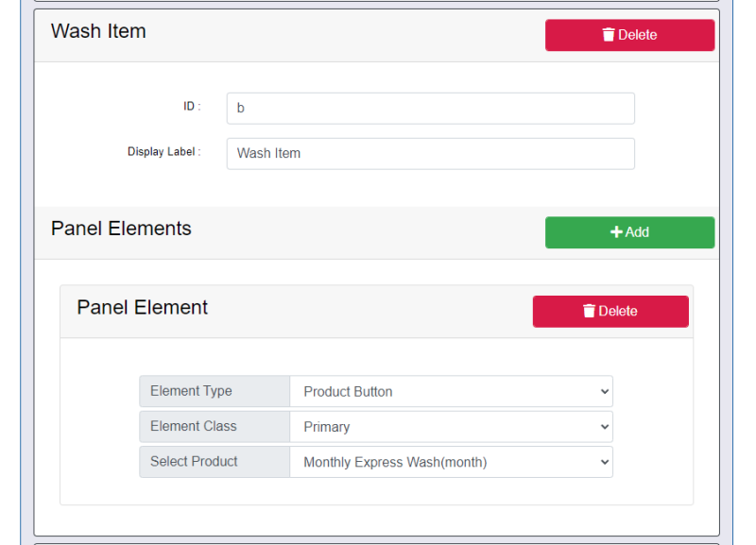Click the 'Panel Element' card heading
Viewport: 756px width, 545px height.
point(143,308)
